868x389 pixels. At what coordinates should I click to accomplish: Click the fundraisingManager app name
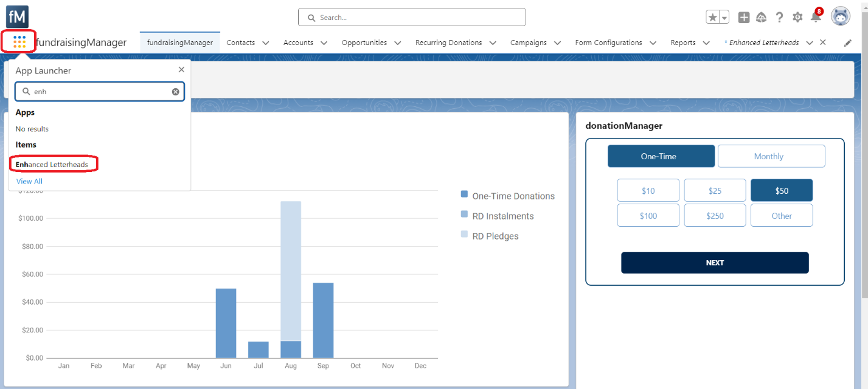click(x=82, y=43)
